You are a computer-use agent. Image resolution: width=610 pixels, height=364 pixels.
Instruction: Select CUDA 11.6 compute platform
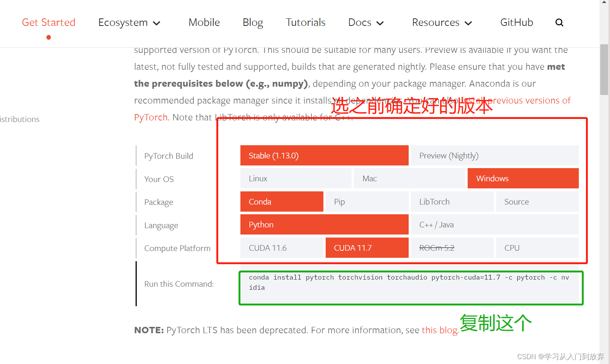282,248
